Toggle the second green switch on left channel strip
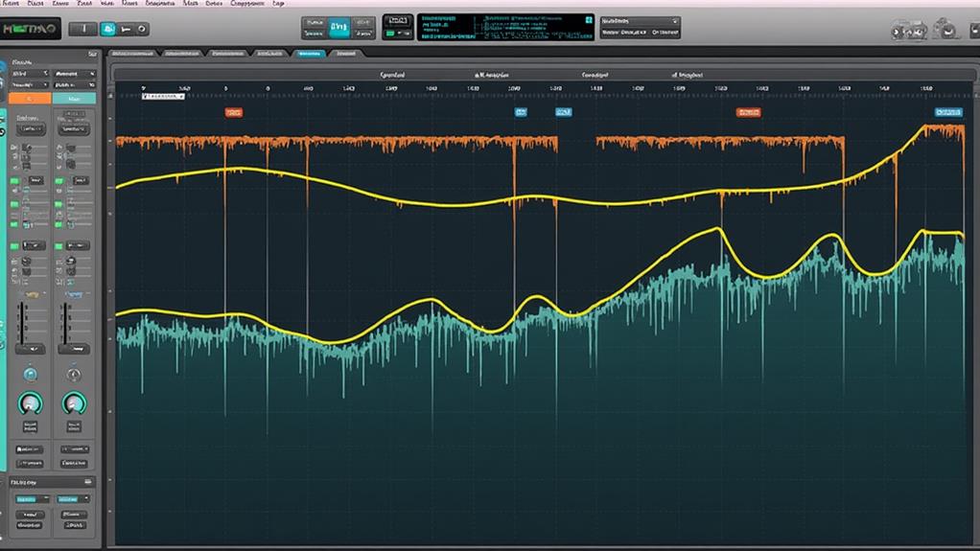The width and height of the screenshot is (980, 551). pos(15,204)
